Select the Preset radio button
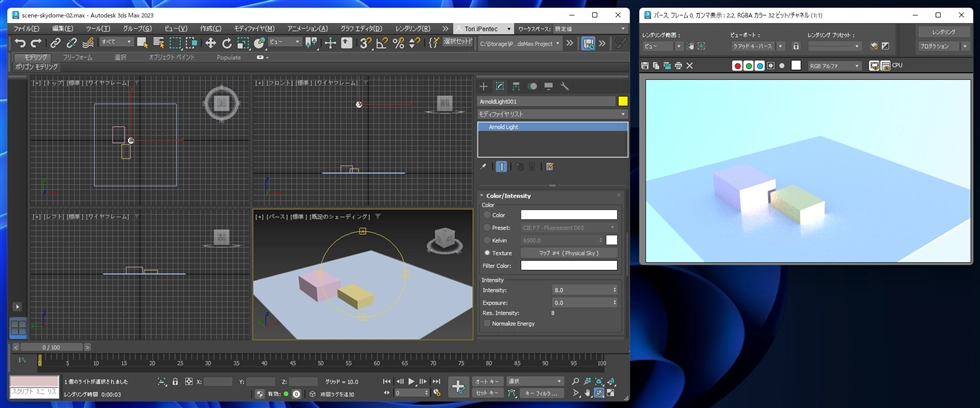 (x=488, y=227)
